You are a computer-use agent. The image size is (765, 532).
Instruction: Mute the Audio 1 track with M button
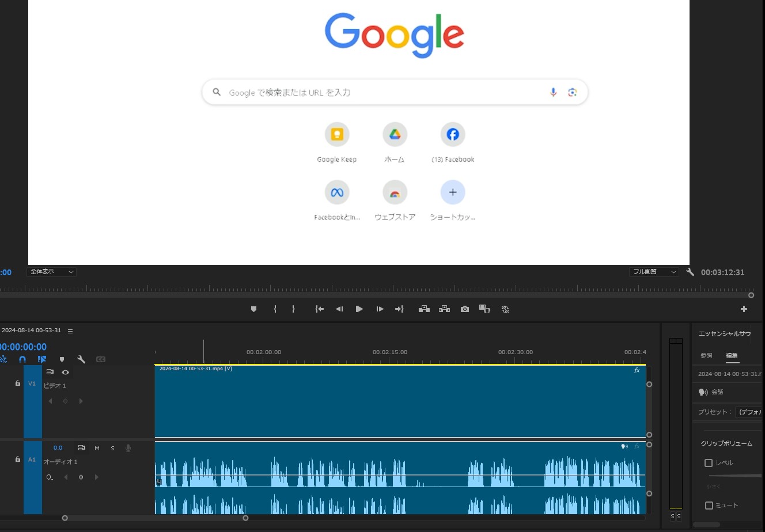pos(97,448)
